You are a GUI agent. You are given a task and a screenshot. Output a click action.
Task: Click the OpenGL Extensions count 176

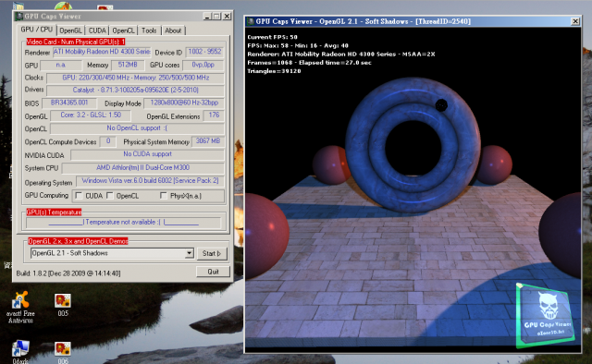pyautogui.click(x=214, y=115)
